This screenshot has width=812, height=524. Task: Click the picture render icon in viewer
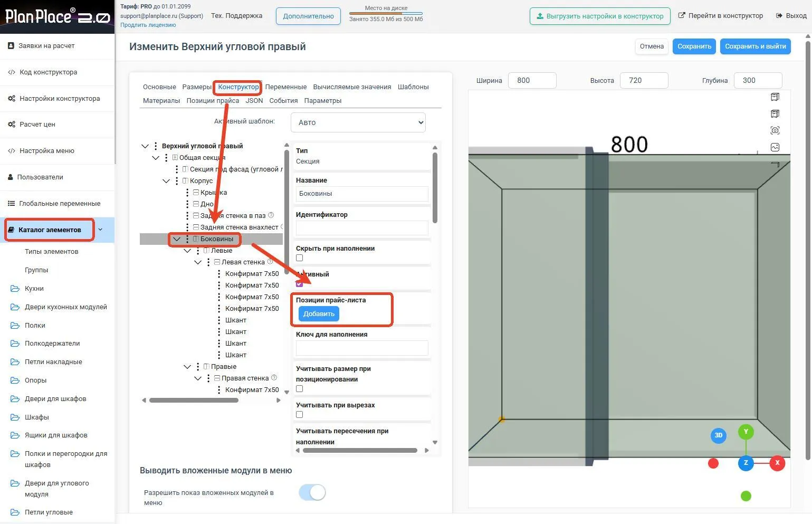click(x=775, y=147)
